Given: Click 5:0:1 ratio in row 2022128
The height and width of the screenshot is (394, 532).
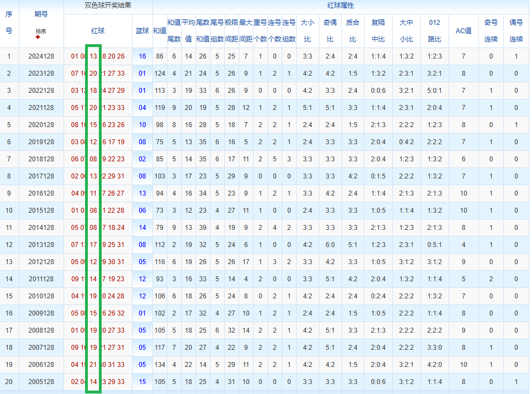Looking at the screenshot, I should 435,91.
